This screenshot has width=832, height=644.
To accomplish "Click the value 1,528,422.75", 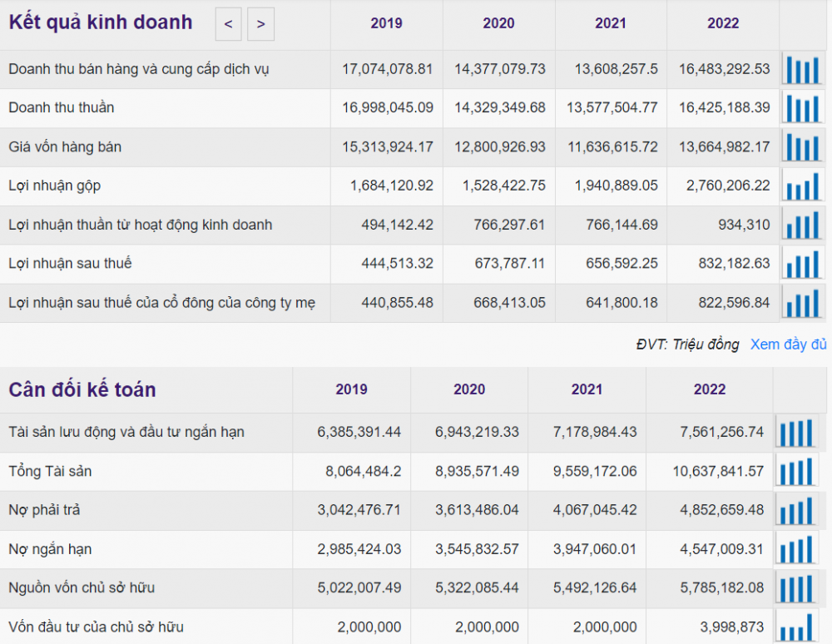I will coord(504,186).
